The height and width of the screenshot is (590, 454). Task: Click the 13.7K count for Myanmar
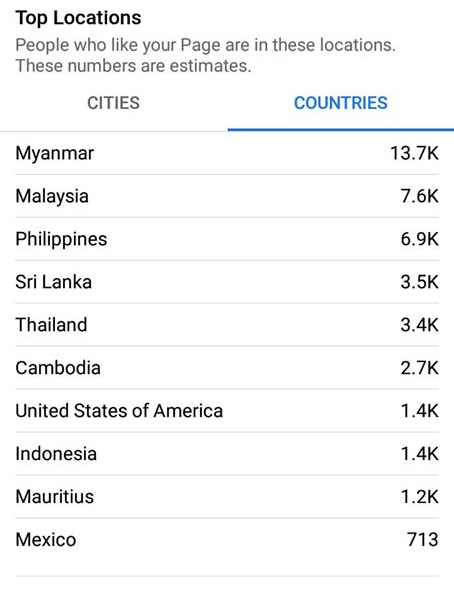414,153
